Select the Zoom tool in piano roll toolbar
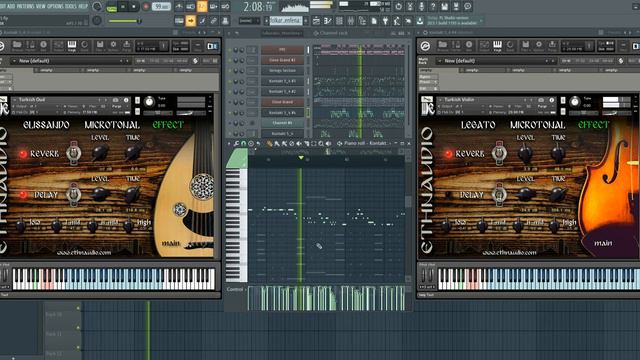This screenshot has height=360, width=640. click(321, 144)
